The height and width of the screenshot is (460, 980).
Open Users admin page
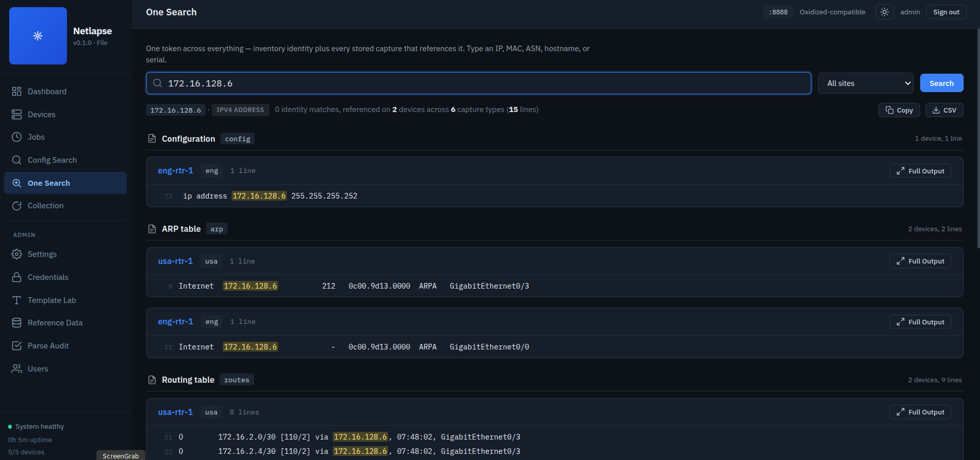click(x=65, y=369)
